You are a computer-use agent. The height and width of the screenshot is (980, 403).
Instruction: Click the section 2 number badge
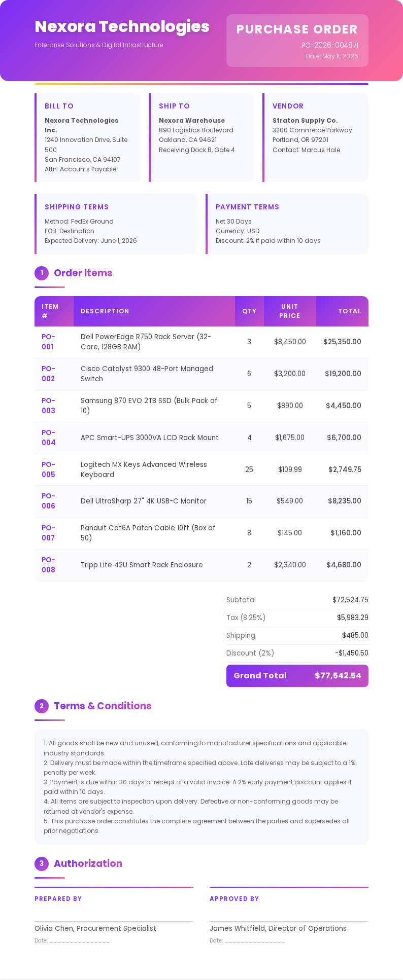click(x=42, y=706)
